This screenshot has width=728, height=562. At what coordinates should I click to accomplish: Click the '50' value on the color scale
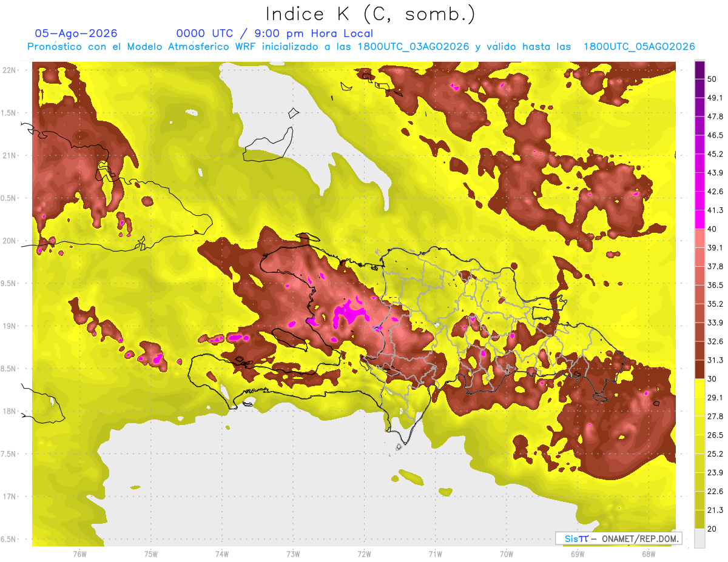tap(712, 79)
